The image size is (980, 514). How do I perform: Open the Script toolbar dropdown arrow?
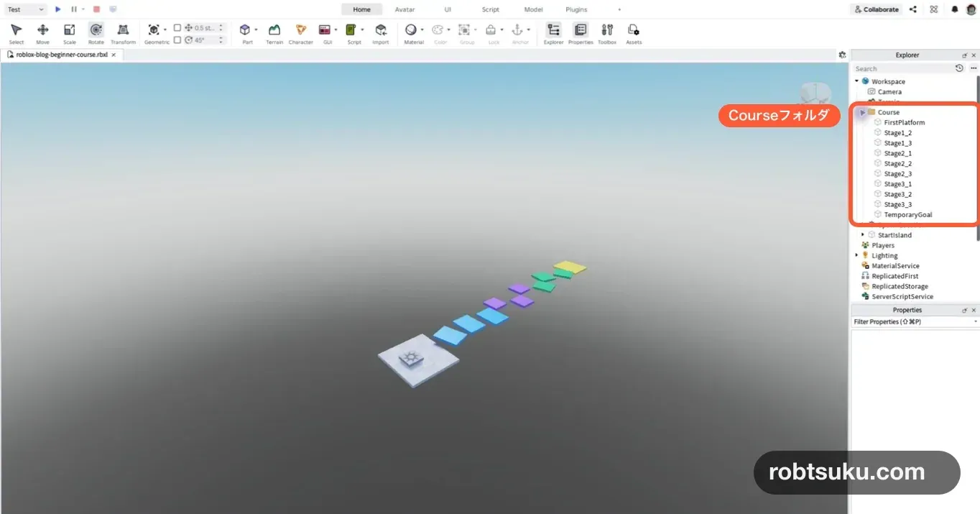(362, 30)
